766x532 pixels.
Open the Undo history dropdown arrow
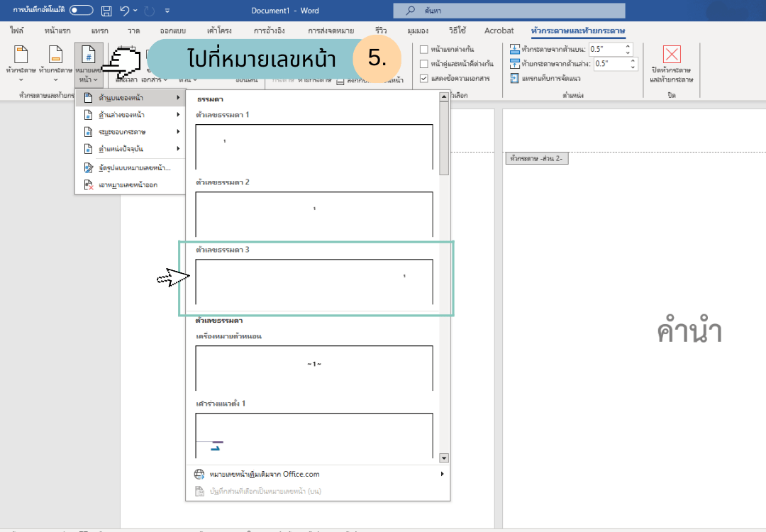click(x=135, y=10)
